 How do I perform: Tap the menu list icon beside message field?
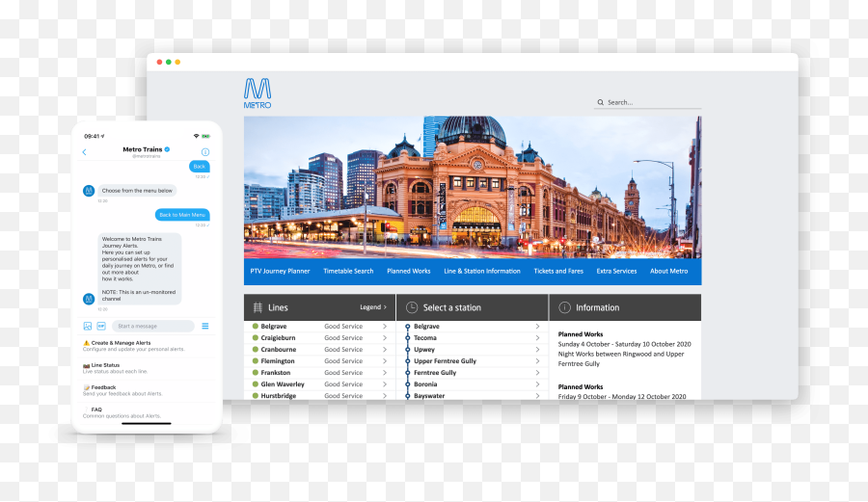click(205, 327)
